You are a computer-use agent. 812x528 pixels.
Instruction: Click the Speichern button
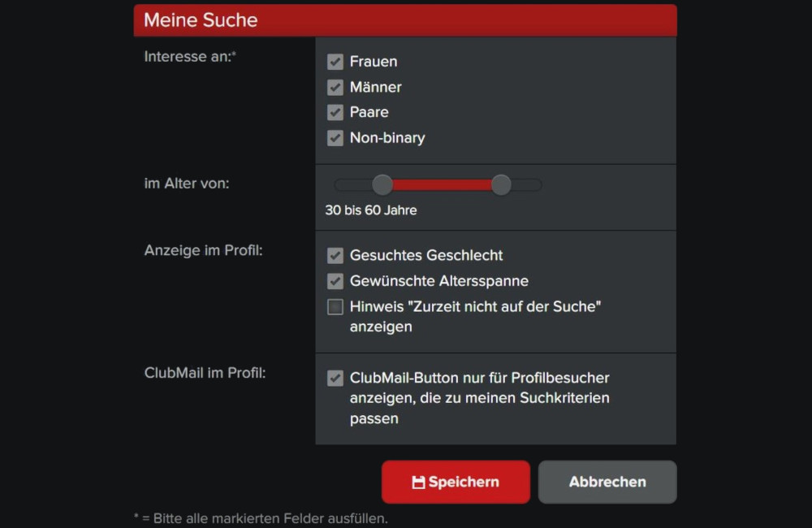point(456,481)
